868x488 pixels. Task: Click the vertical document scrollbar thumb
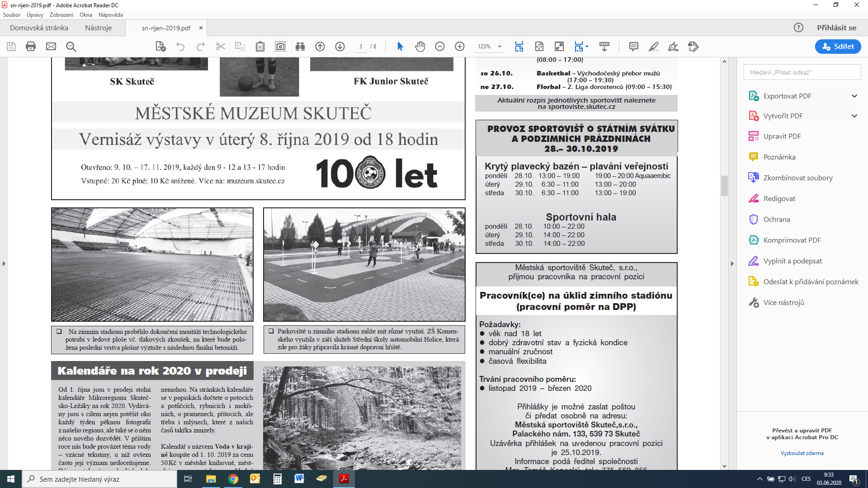pyautogui.click(x=724, y=186)
